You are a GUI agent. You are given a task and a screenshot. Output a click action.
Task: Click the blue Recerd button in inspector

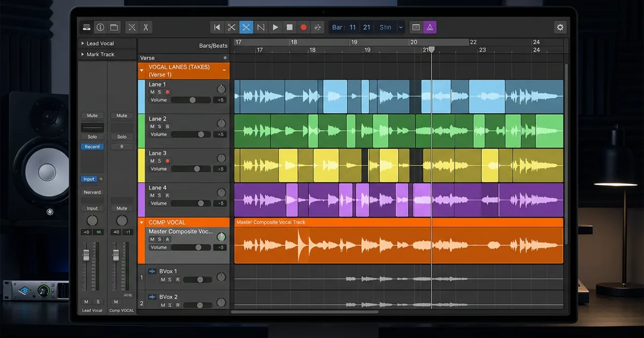[x=92, y=146]
